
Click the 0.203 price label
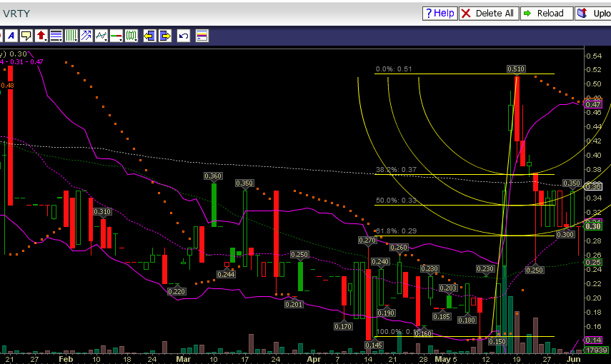448,288
